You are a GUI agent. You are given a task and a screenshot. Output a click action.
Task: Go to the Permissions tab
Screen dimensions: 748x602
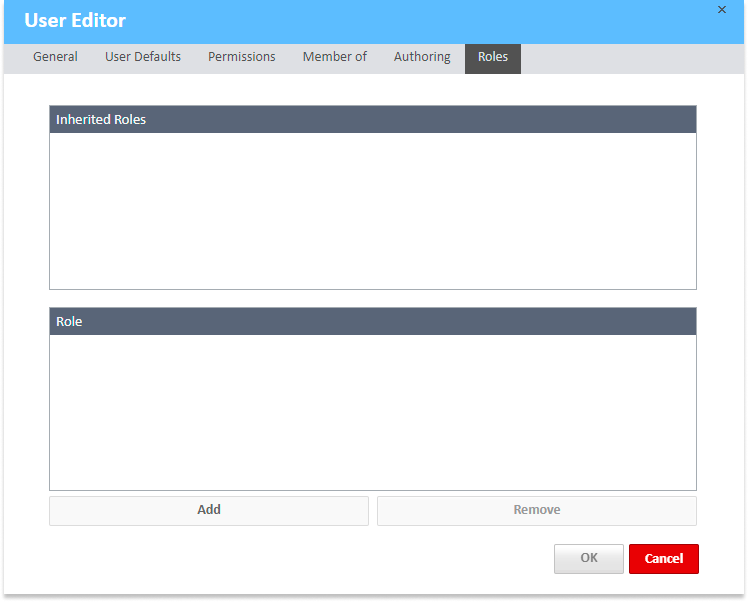coord(241,57)
